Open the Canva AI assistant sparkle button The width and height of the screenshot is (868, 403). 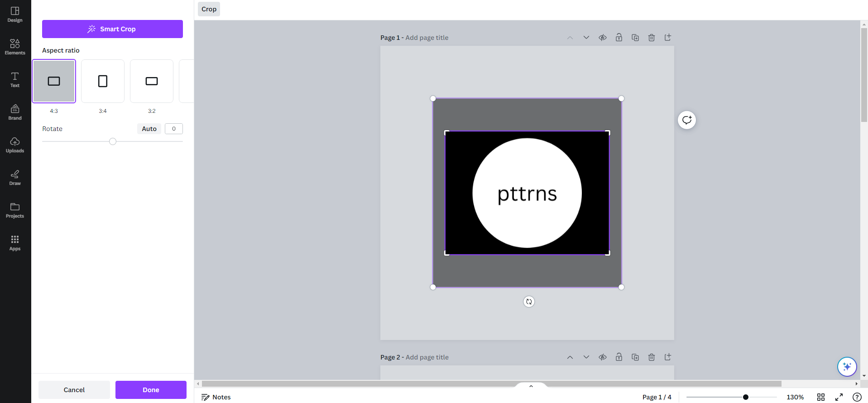point(847,367)
